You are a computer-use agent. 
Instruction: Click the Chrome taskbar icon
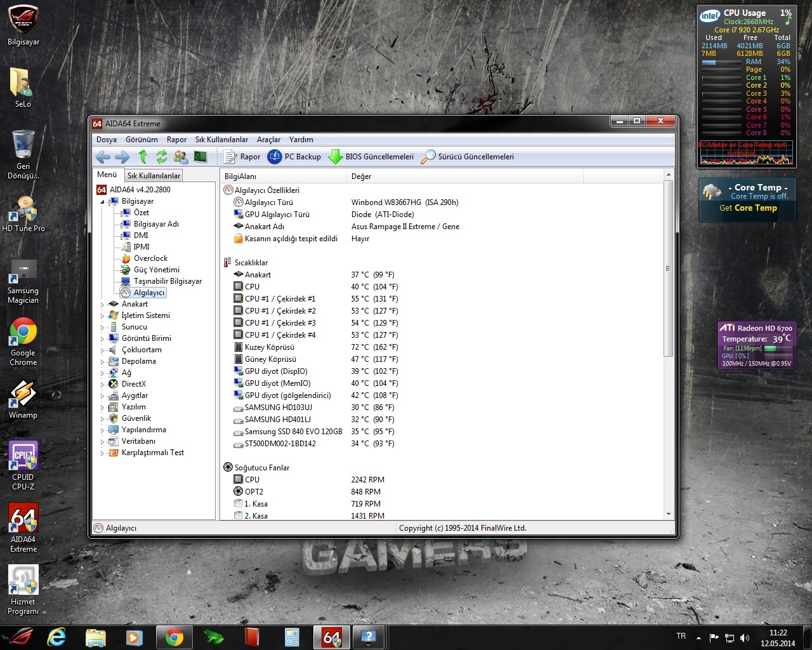(174, 637)
